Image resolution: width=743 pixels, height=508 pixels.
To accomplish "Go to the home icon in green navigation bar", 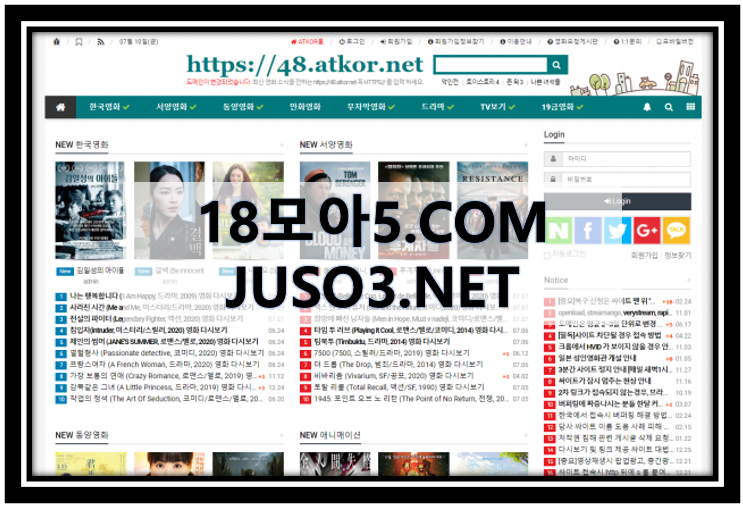I will (x=61, y=107).
